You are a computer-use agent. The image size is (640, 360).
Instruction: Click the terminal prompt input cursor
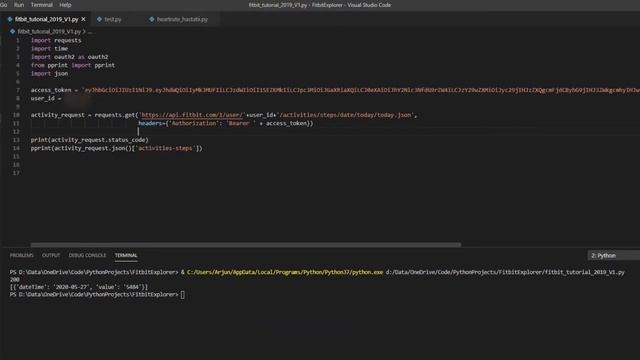coord(182,295)
